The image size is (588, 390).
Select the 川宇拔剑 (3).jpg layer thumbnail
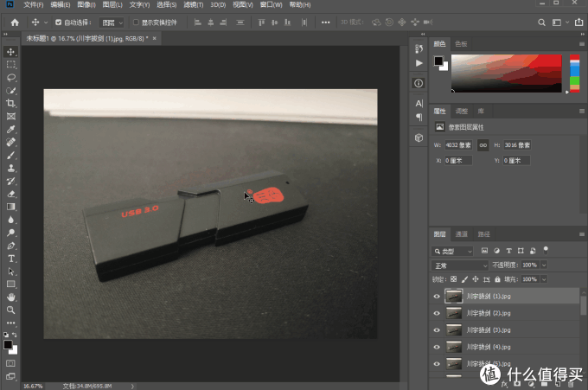tap(454, 328)
